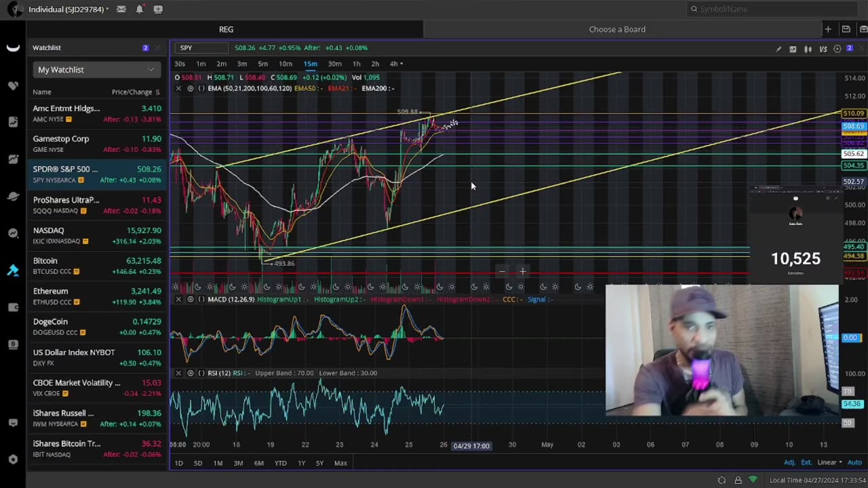Open the Linear scale dropdown

click(829, 463)
